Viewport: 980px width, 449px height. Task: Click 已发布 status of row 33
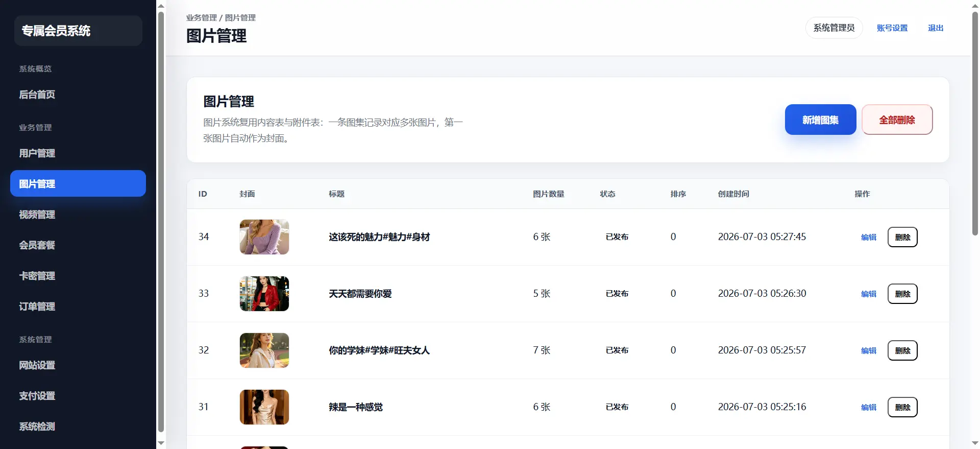point(617,294)
